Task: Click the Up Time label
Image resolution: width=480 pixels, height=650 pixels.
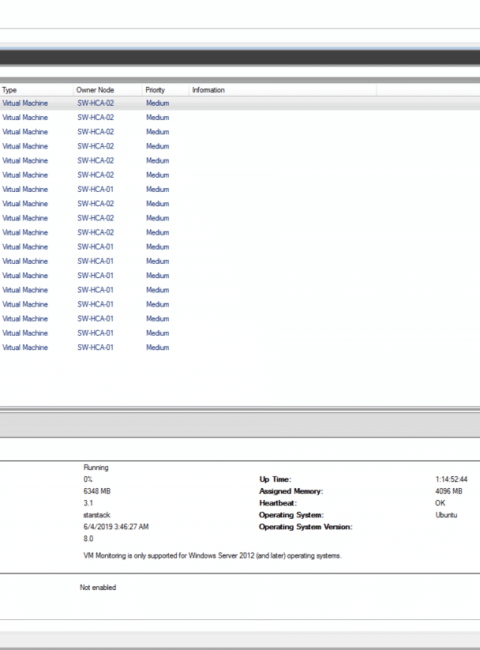Action: click(275, 479)
